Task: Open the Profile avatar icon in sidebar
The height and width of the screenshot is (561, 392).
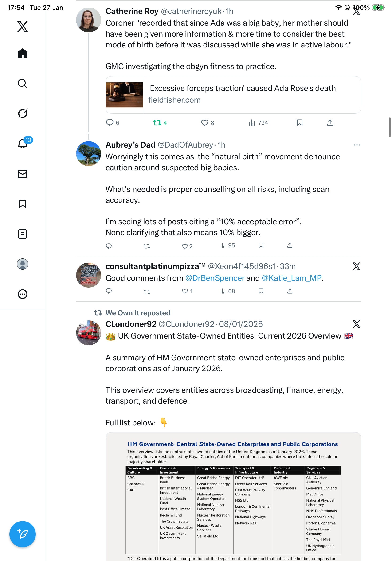Action: pos(23,264)
